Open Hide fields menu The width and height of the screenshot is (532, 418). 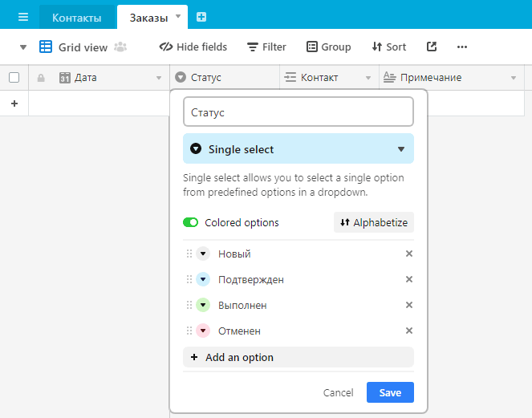tap(193, 47)
